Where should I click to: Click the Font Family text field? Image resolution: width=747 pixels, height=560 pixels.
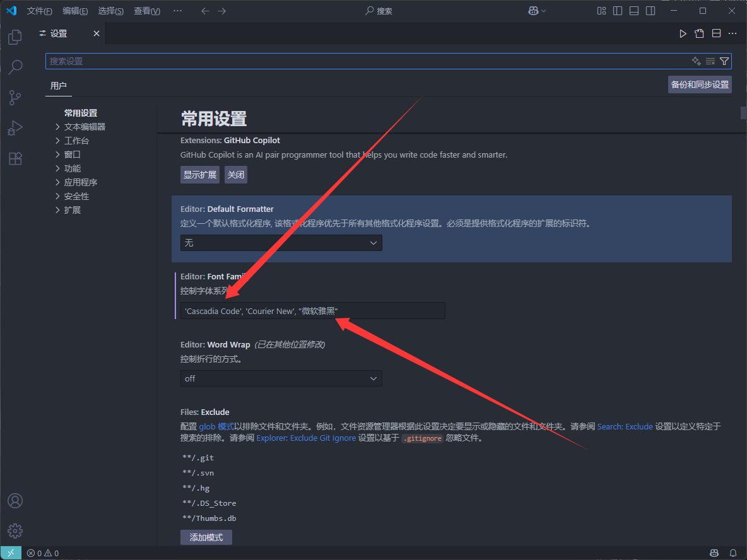[x=312, y=311]
